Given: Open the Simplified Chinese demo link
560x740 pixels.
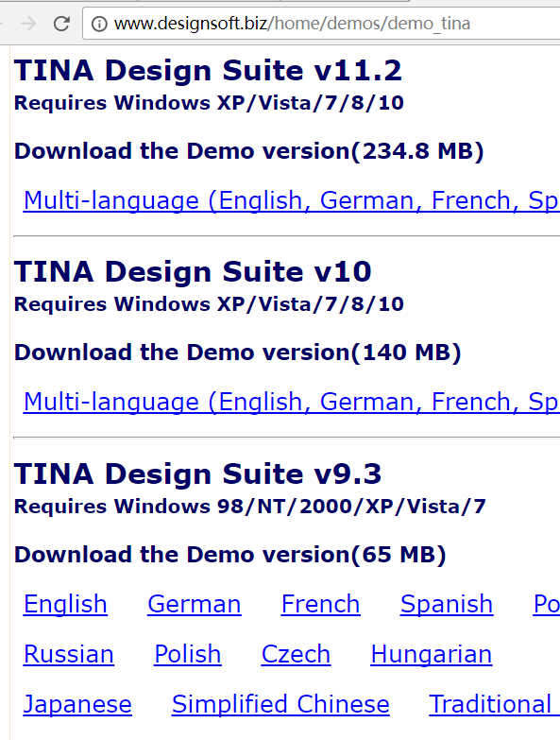Looking at the screenshot, I should [x=280, y=704].
